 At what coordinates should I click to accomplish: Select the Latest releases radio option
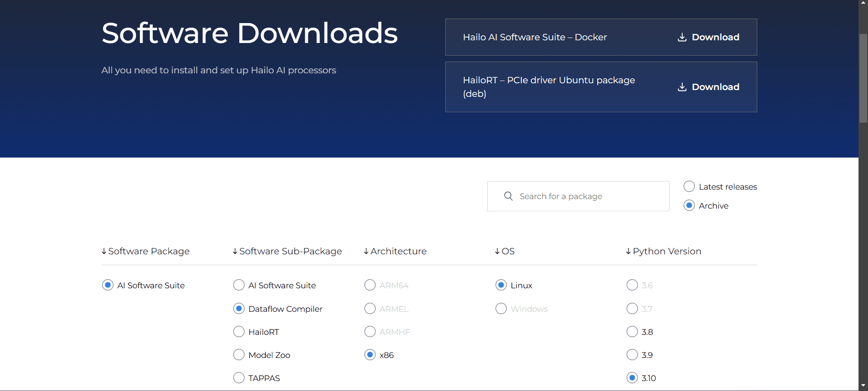(x=689, y=186)
